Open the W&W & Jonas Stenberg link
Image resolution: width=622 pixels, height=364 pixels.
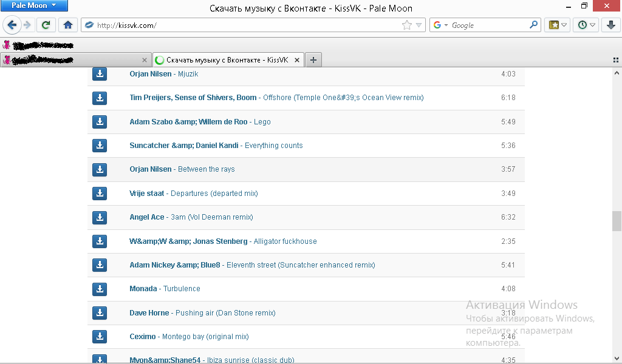coord(223,241)
